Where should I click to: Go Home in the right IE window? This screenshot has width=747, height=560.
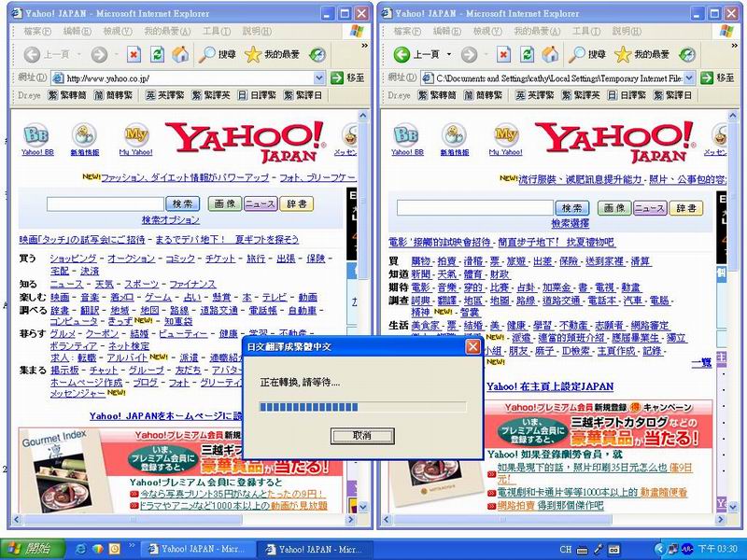550,55
